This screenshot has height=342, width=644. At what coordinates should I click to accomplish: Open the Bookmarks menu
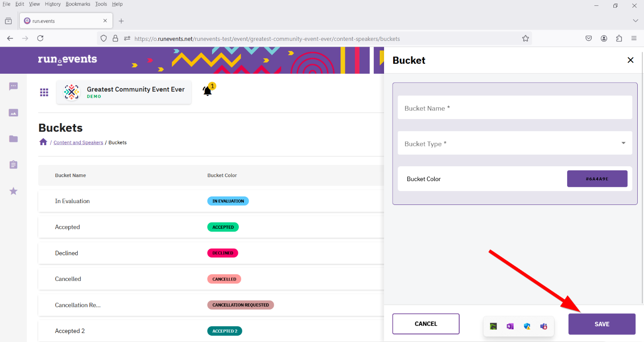(78, 4)
